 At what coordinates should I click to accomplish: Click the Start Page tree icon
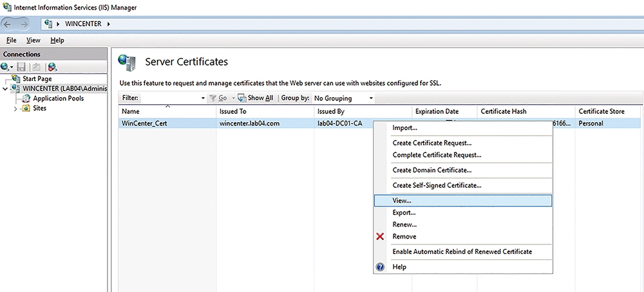pos(16,78)
